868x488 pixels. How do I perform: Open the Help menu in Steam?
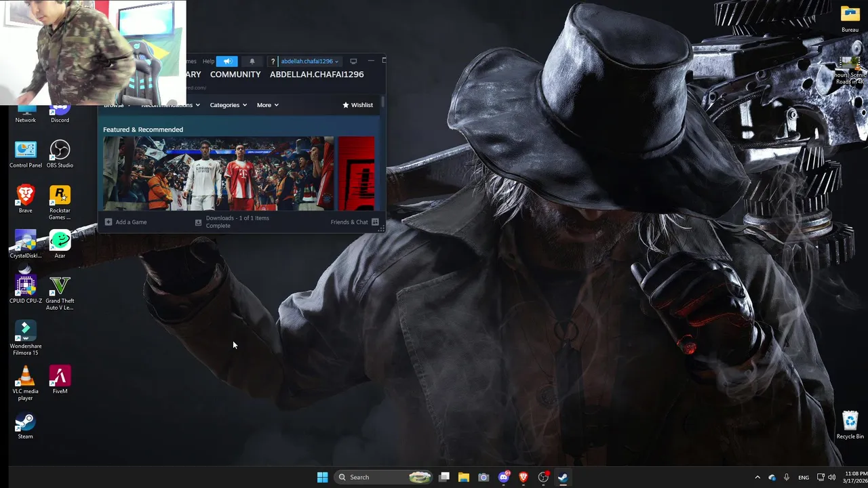tap(208, 61)
